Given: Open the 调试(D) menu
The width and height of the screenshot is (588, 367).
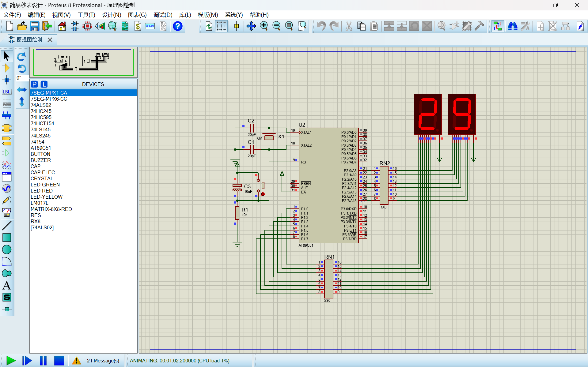Looking at the screenshot, I should coord(163,15).
